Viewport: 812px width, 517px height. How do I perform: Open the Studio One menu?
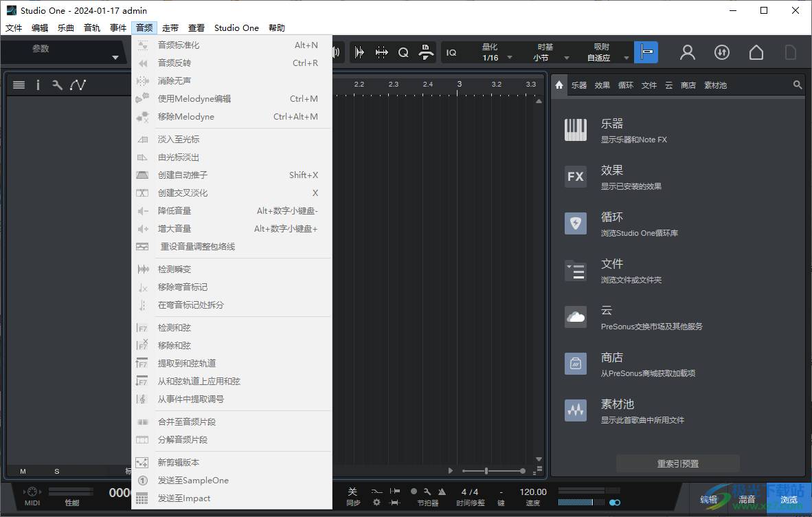(x=236, y=27)
